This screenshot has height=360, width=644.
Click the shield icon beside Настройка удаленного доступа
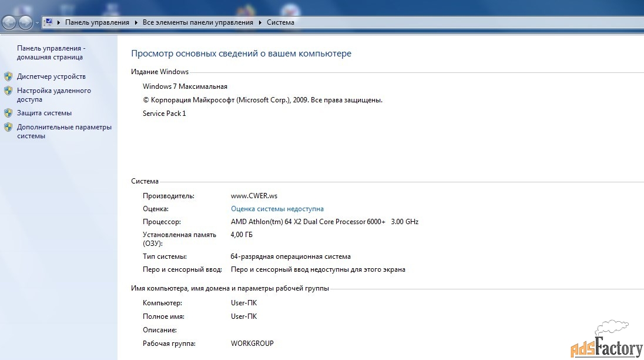8,91
